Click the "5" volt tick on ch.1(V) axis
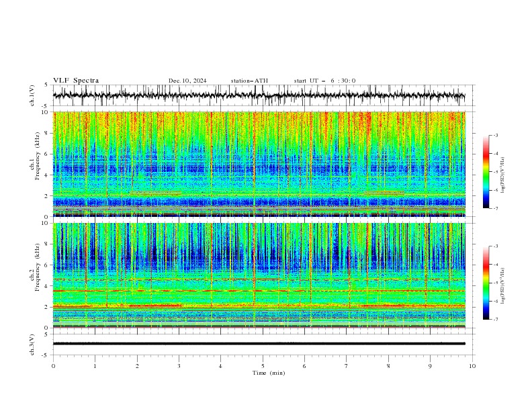The height and width of the screenshot is (411, 532). [x=46, y=85]
